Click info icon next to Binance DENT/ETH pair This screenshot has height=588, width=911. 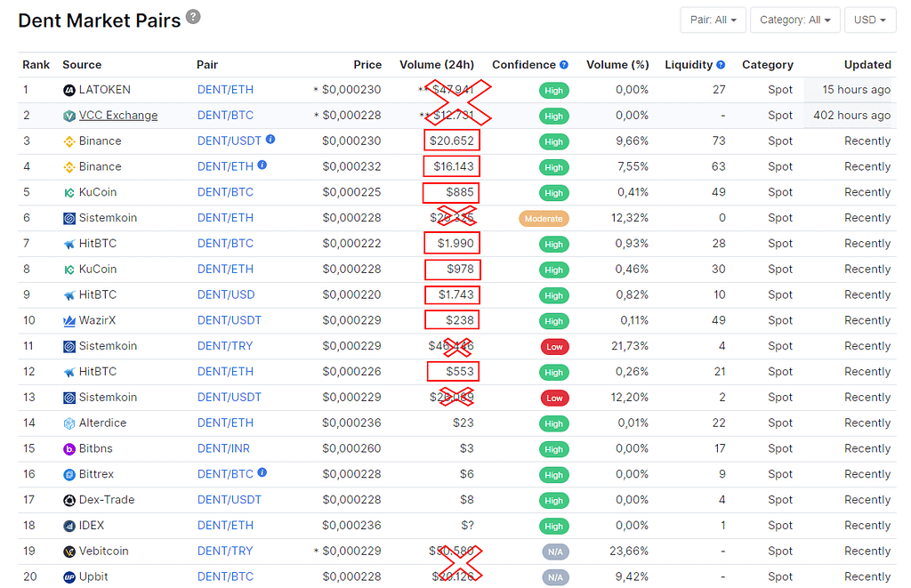(x=262, y=165)
